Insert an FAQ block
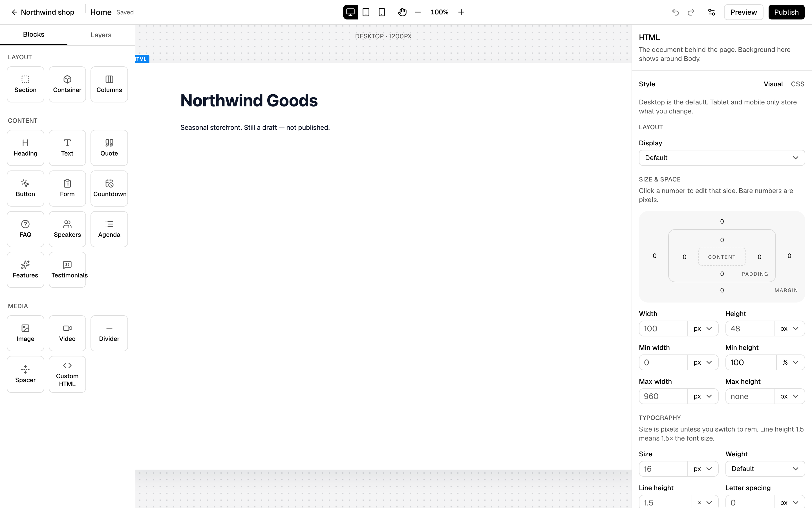This screenshot has height=508, width=812. click(25, 229)
